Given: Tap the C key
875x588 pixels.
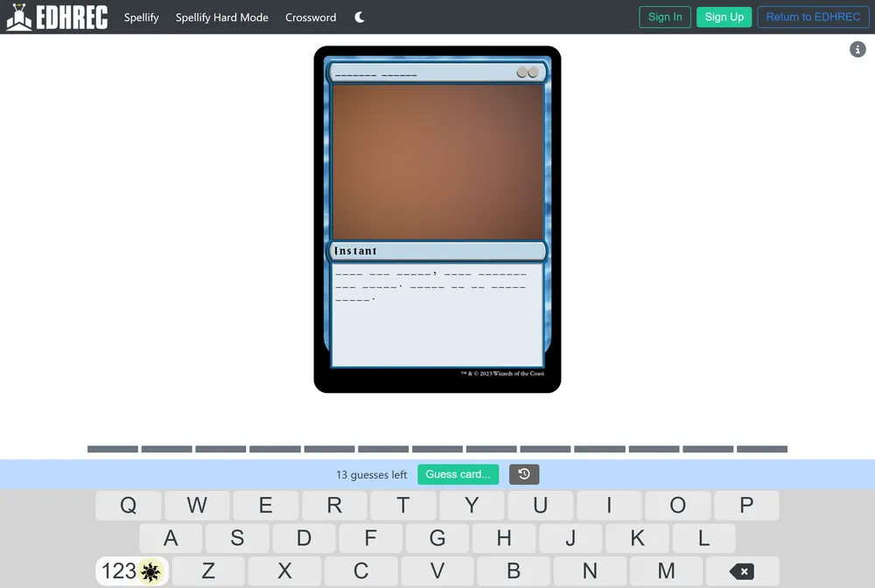Looking at the screenshot, I should coord(361,571).
